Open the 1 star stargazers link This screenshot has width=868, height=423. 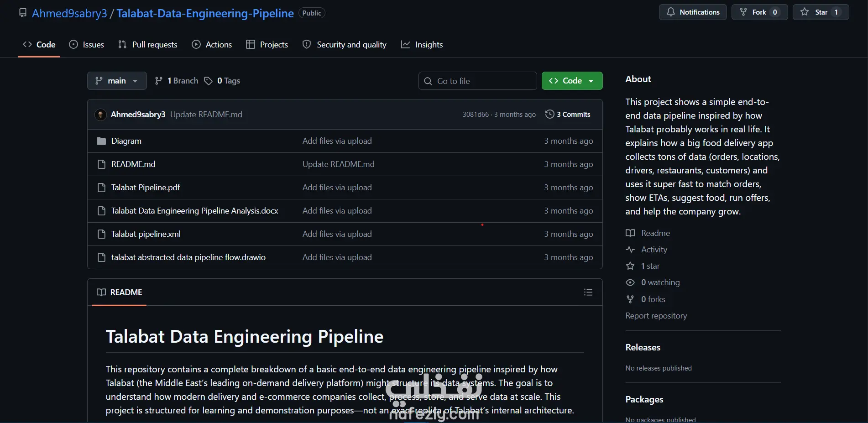[x=650, y=266]
